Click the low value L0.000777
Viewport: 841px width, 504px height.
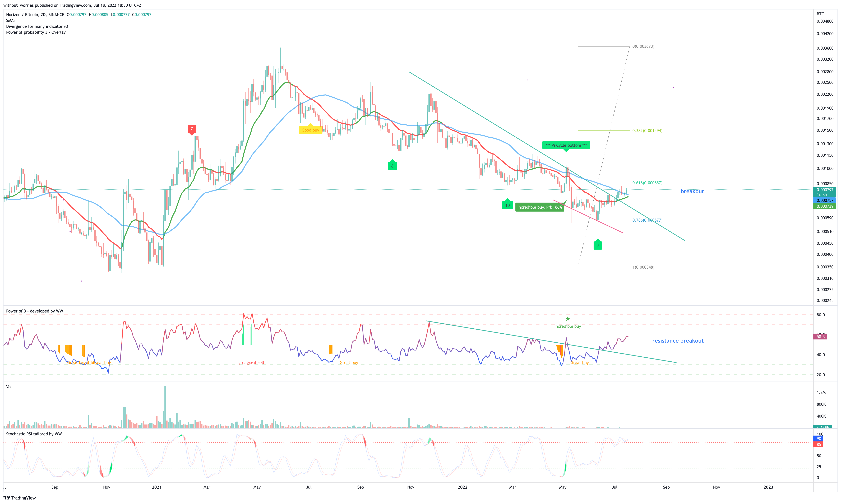click(x=120, y=15)
